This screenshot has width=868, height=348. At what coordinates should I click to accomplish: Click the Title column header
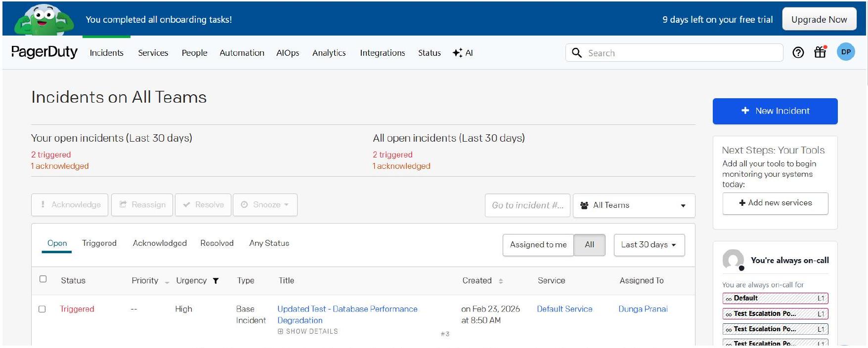pos(286,281)
